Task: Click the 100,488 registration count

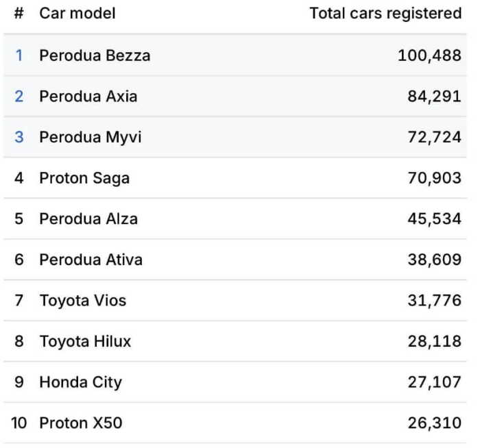Action: [x=429, y=55]
